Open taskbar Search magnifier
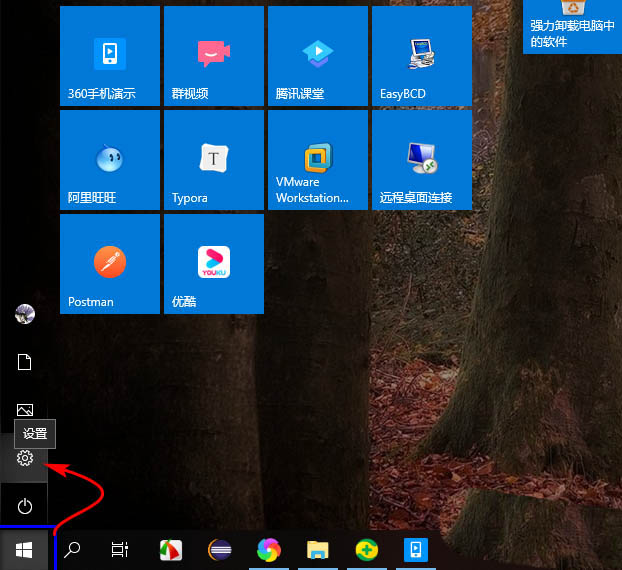 point(72,550)
